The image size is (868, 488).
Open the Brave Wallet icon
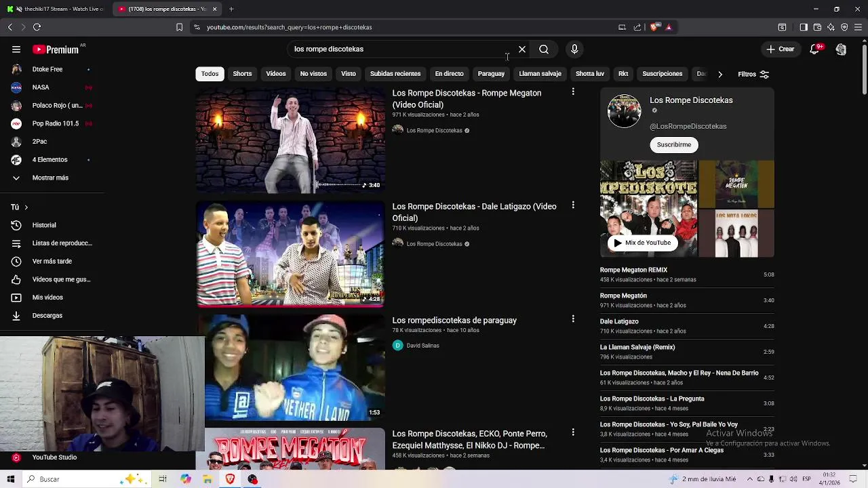pos(817,27)
